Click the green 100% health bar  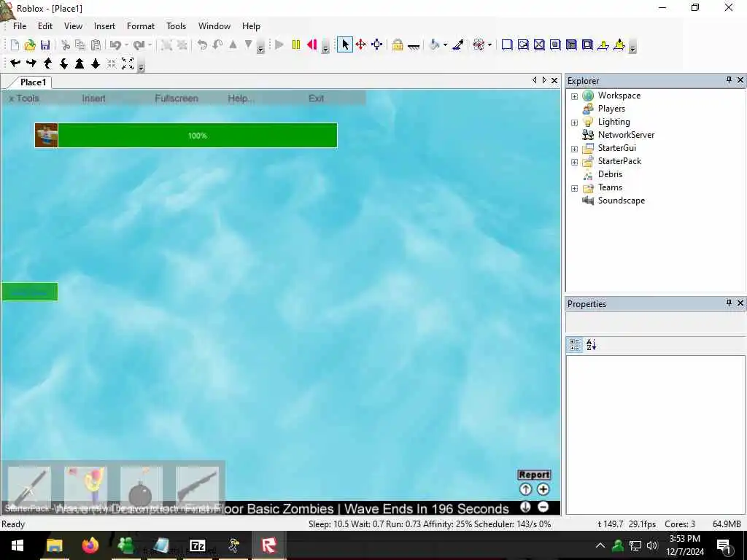click(x=197, y=136)
